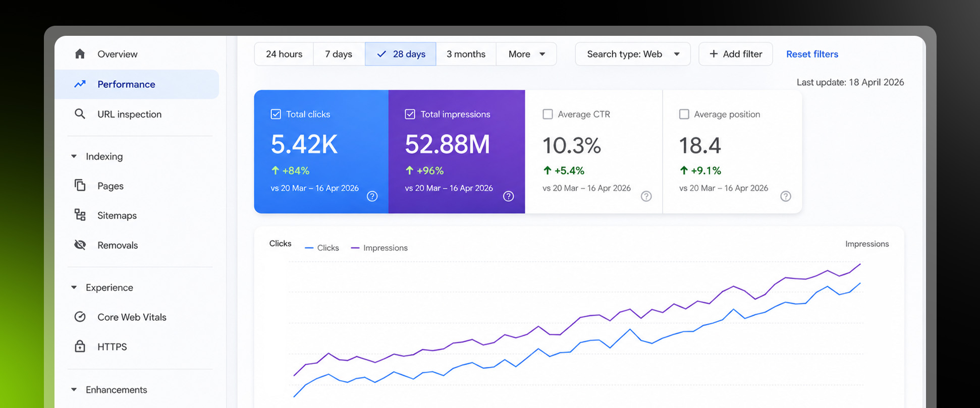Open help for Total clicks card
Screen dimensions: 980x408
[x=372, y=196]
